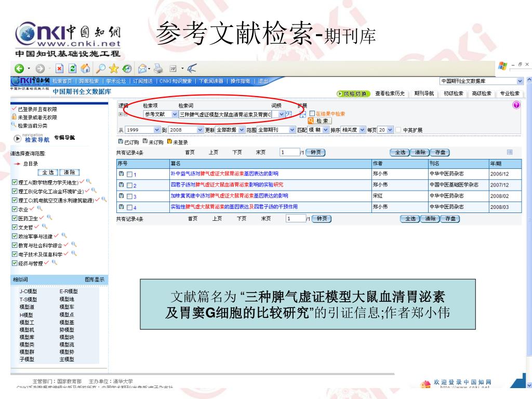532x399 pixels.
Task: Click the minus icon to remove search row
Action: point(125,114)
